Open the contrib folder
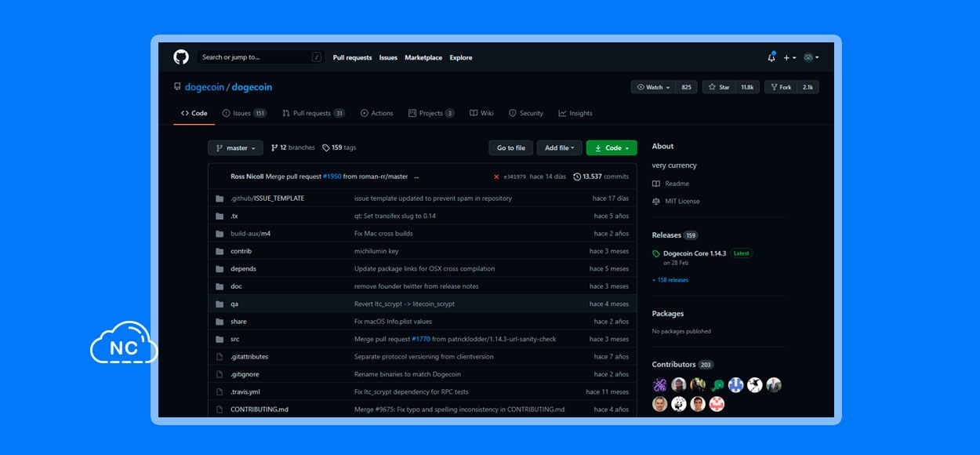 click(x=241, y=251)
